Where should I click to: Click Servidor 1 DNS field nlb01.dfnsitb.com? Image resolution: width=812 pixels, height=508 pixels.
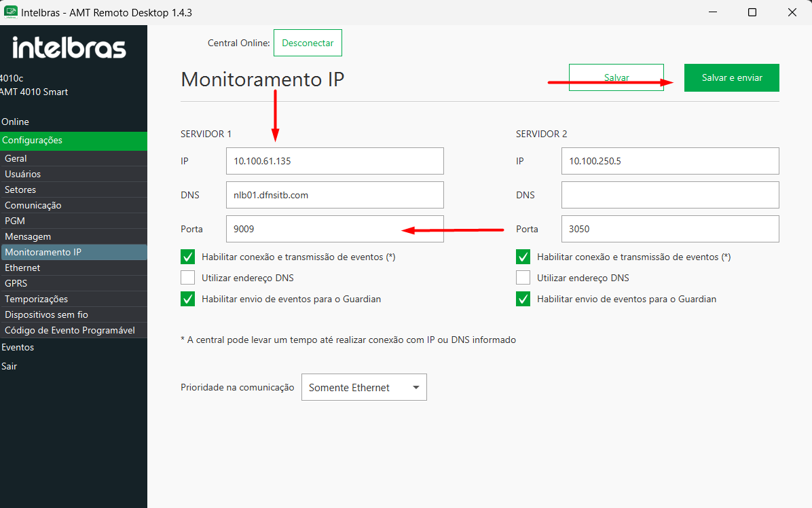(x=335, y=195)
